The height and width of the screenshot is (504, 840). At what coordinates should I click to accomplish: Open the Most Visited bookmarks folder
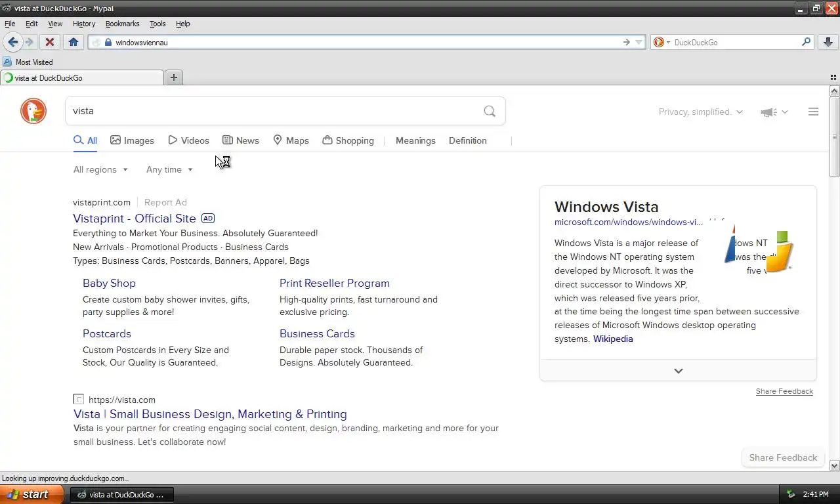coord(28,62)
